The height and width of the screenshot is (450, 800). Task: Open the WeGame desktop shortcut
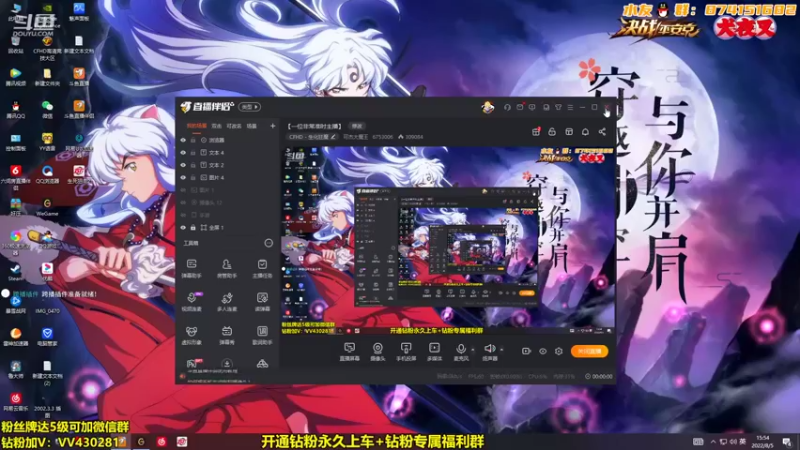(47, 207)
